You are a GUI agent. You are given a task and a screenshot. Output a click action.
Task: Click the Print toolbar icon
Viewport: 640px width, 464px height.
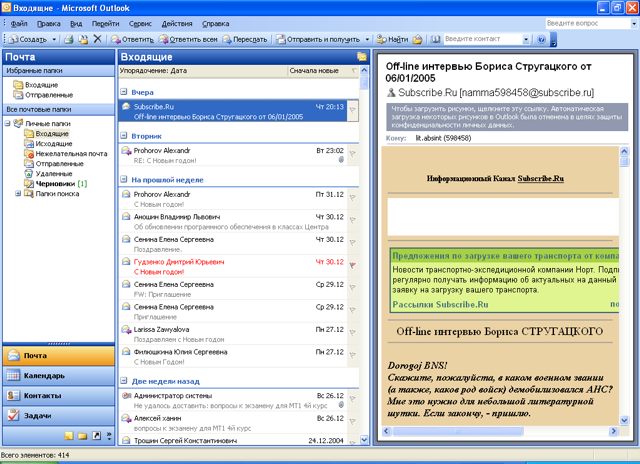(69, 39)
